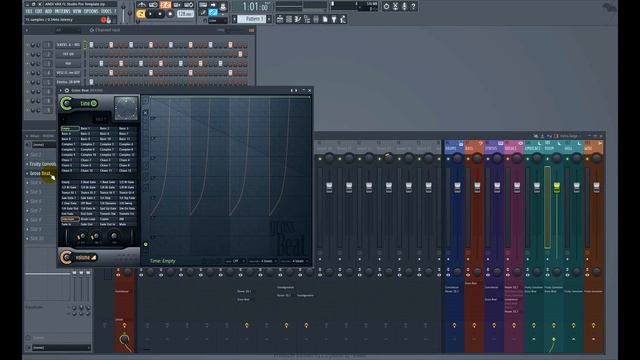Arm the transport record button

170,13
